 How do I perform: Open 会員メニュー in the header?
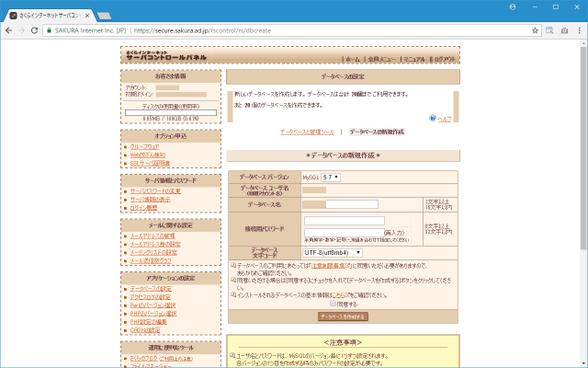point(381,59)
